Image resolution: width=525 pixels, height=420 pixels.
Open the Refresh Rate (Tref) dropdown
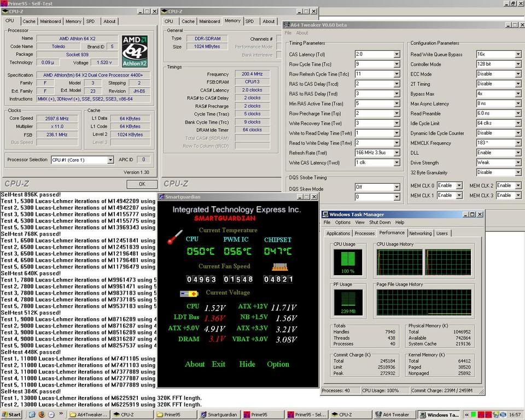pos(397,153)
